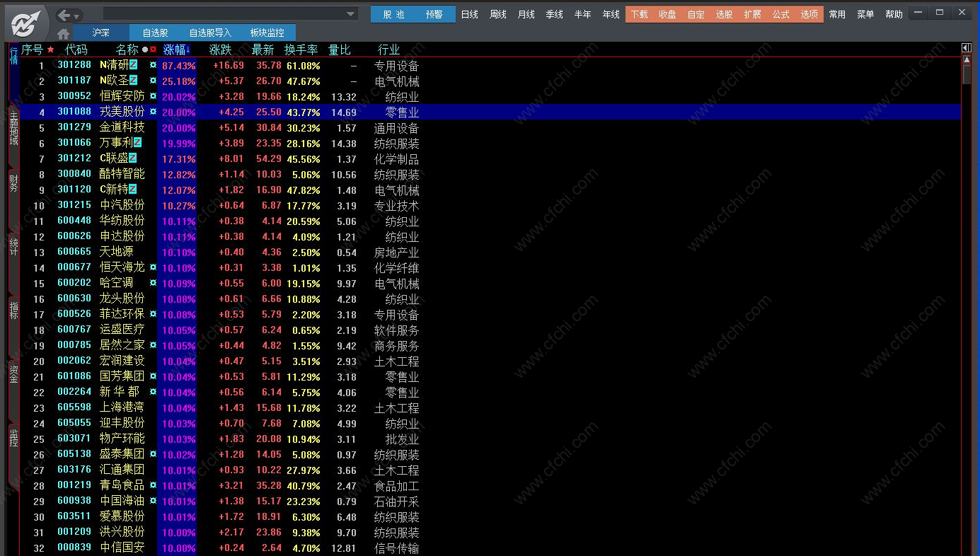Click the cyan marker icon on 恒天海龙 row
Screen dimensions: 980x556
point(153,267)
